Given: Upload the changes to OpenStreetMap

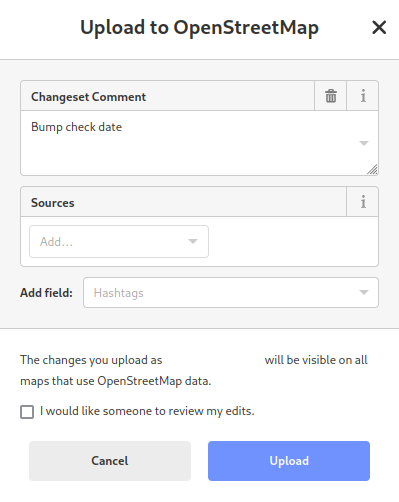Looking at the screenshot, I should (x=289, y=461).
